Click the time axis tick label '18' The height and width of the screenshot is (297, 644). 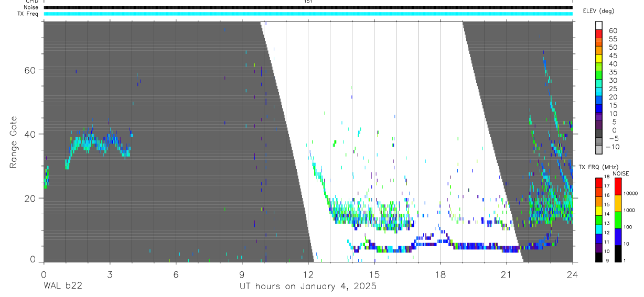[x=440, y=274]
